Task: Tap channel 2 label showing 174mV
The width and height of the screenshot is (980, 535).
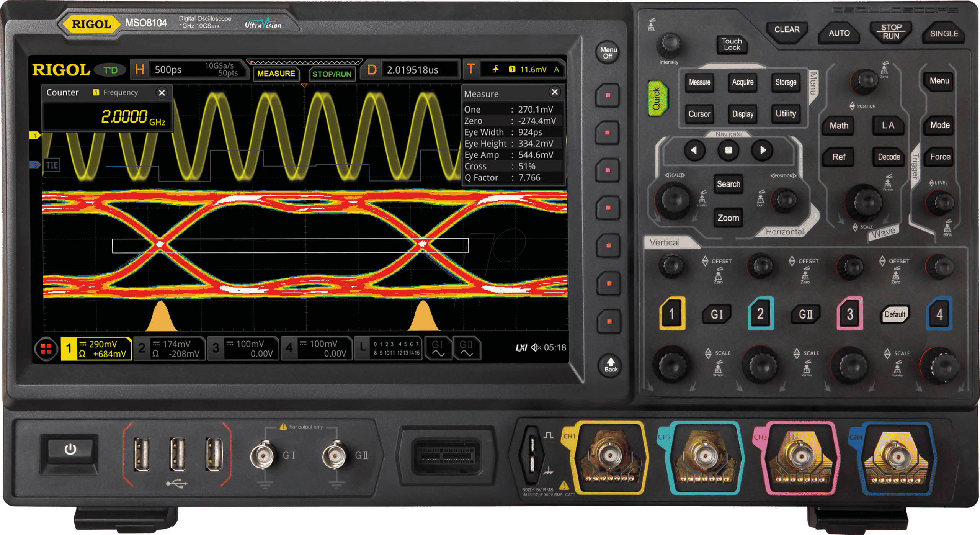Action: [169, 349]
